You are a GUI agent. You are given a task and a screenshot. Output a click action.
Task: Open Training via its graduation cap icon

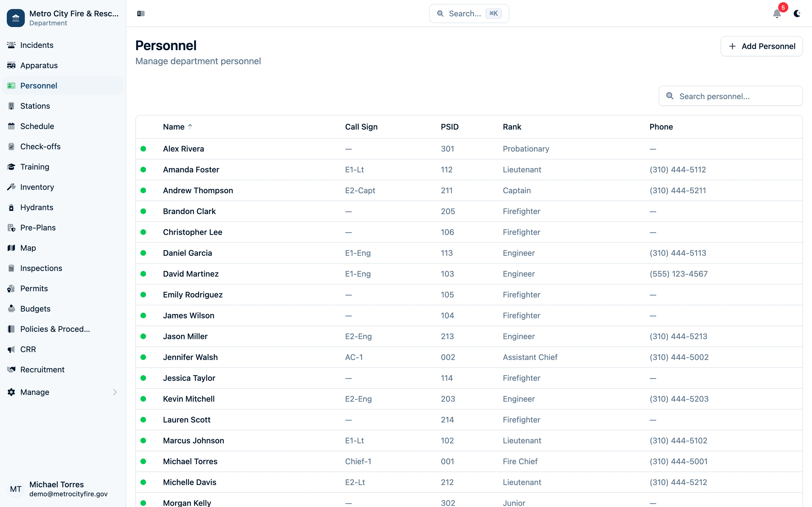click(11, 167)
